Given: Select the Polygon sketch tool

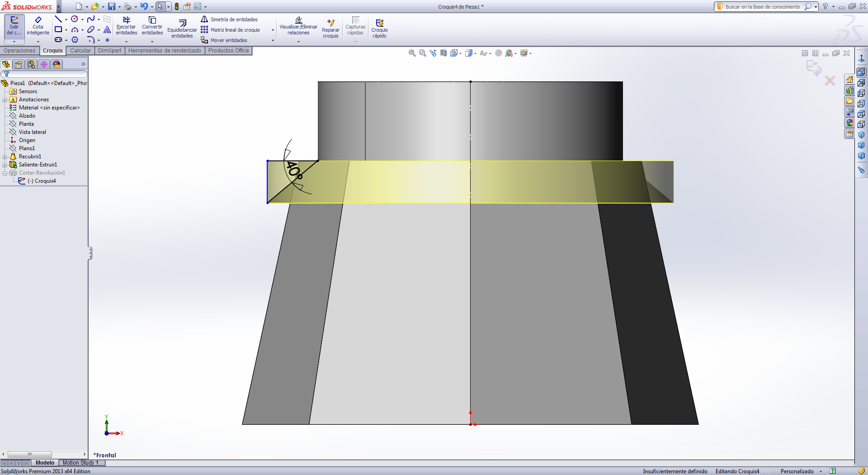Looking at the screenshot, I should (75, 40).
